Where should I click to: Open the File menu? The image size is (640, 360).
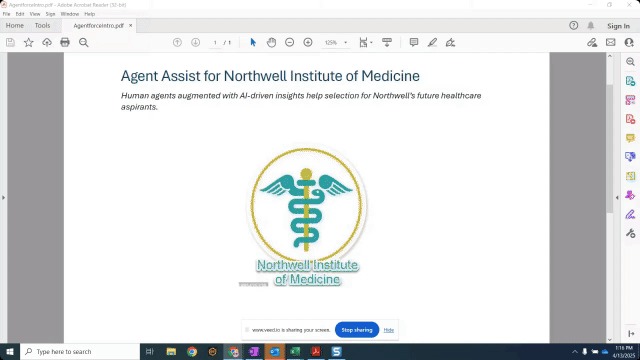(7, 14)
